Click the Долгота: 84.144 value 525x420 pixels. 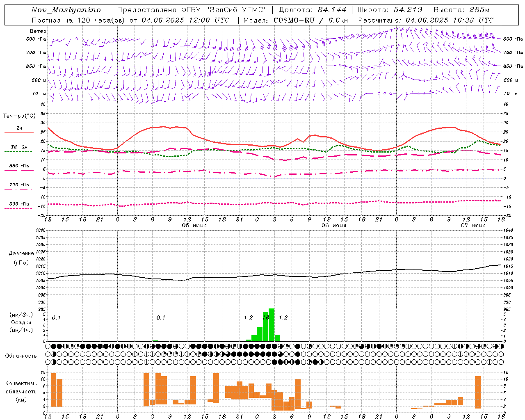pos(312,10)
